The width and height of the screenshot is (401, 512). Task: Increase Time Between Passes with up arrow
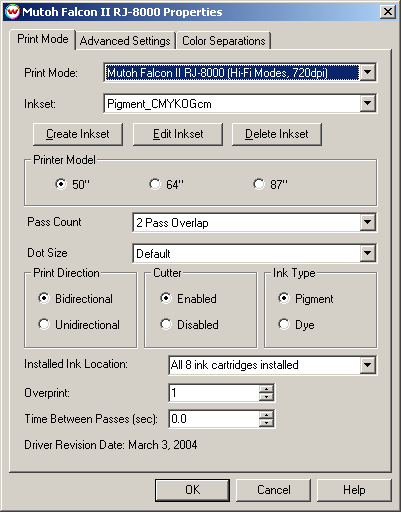(266, 415)
